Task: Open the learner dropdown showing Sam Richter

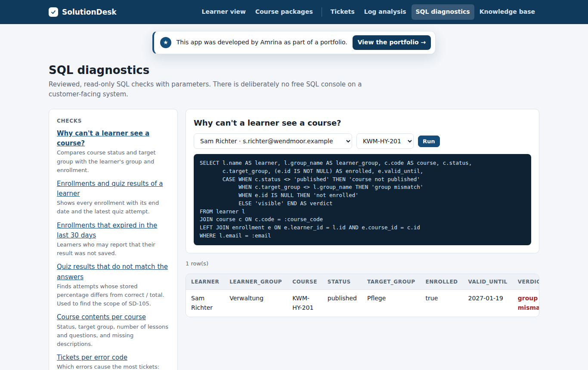Action: click(273, 141)
